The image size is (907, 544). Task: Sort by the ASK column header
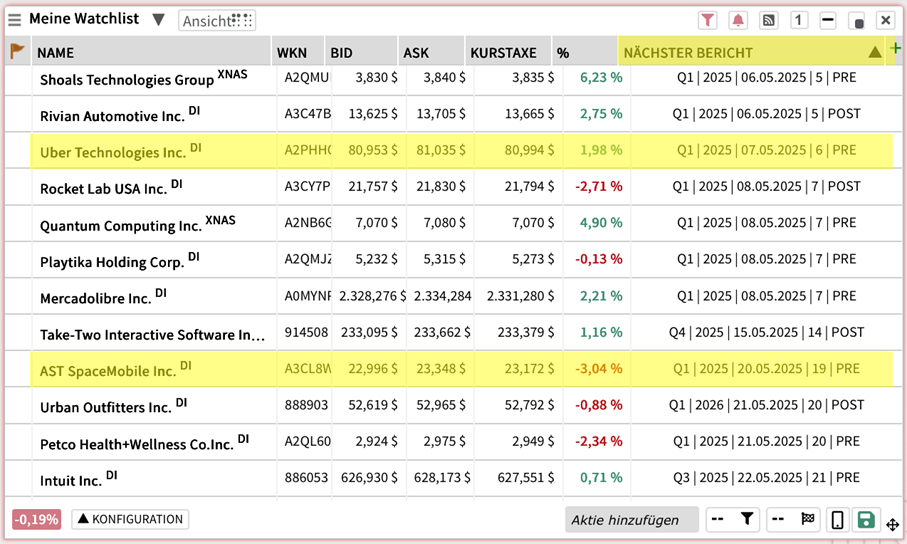point(431,52)
